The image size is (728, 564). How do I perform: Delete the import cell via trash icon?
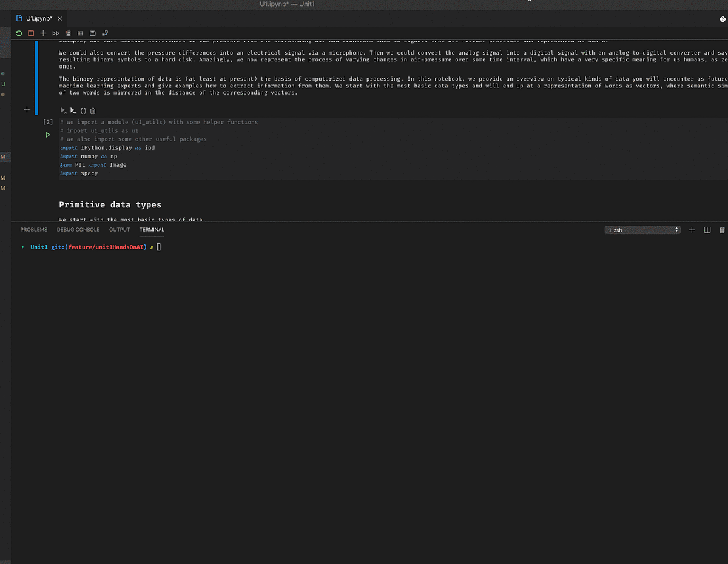click(92, 111)
